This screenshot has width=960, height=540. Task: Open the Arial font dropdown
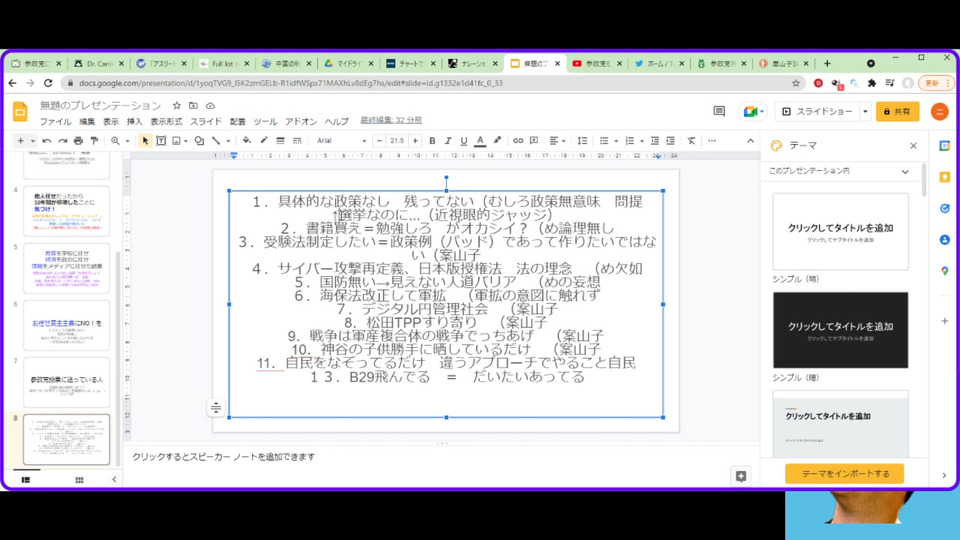[341, 141]
